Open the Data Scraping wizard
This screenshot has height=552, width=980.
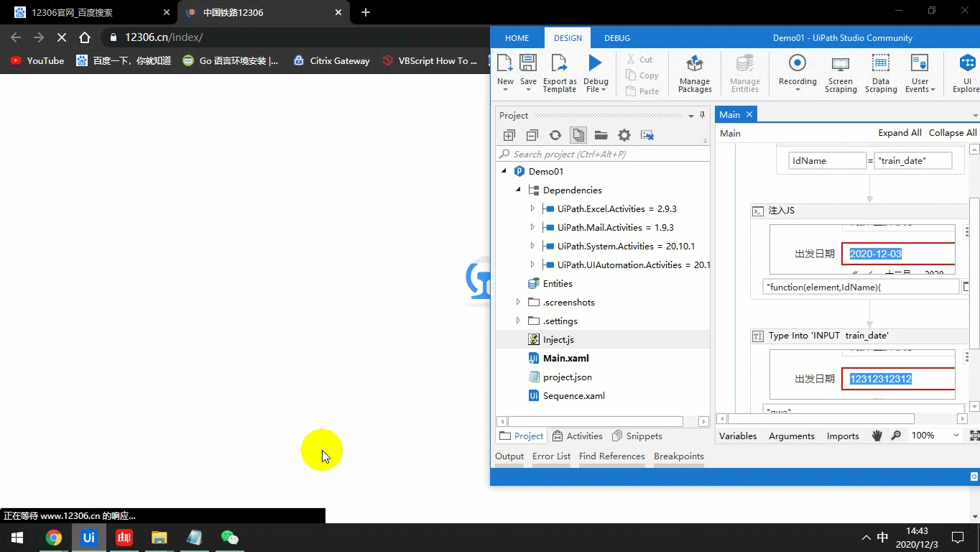(x=881, y=73)
